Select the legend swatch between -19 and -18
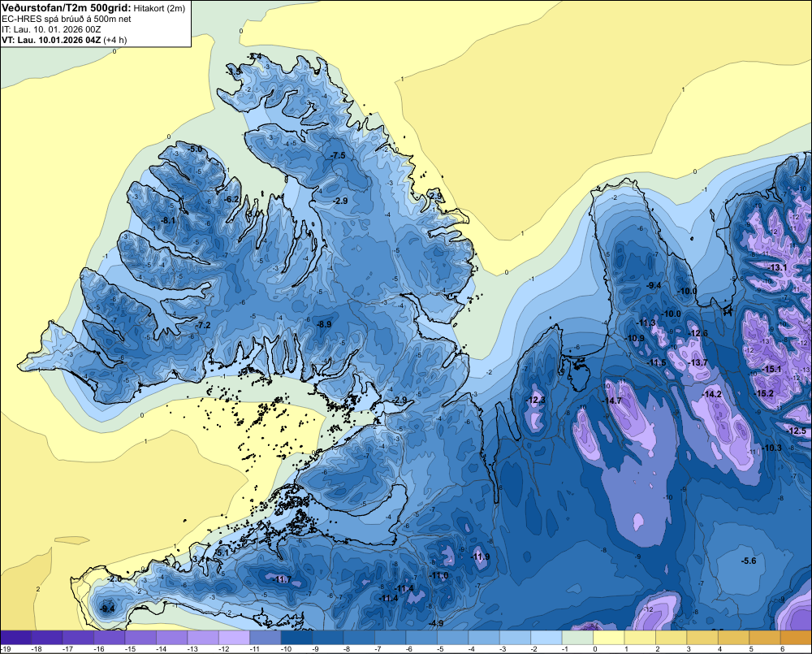 (x=15, y=638)
